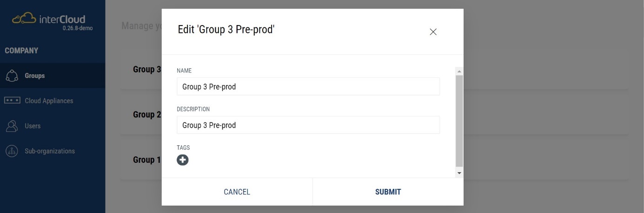Screen dimensions: 644x213
Task: Close the Edit 'Group 3 Pre-prod' dialog
Action: (x=433, y=32)
